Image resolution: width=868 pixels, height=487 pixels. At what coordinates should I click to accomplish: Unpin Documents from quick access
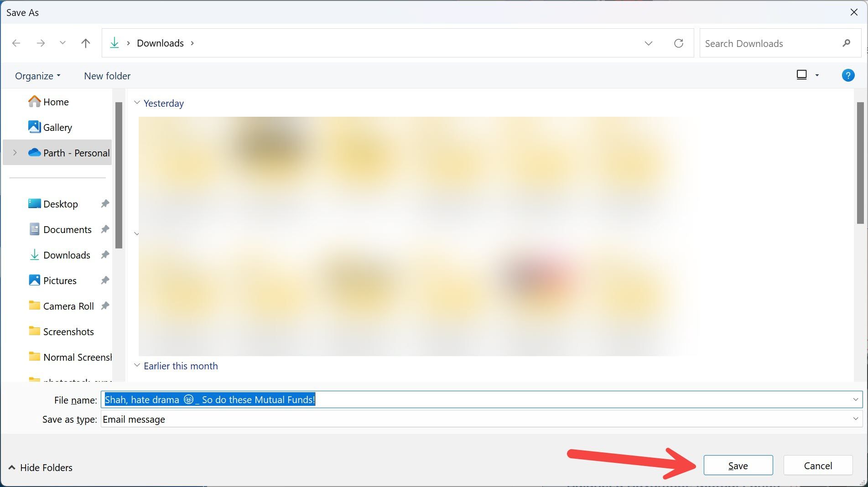pos(105,229)
